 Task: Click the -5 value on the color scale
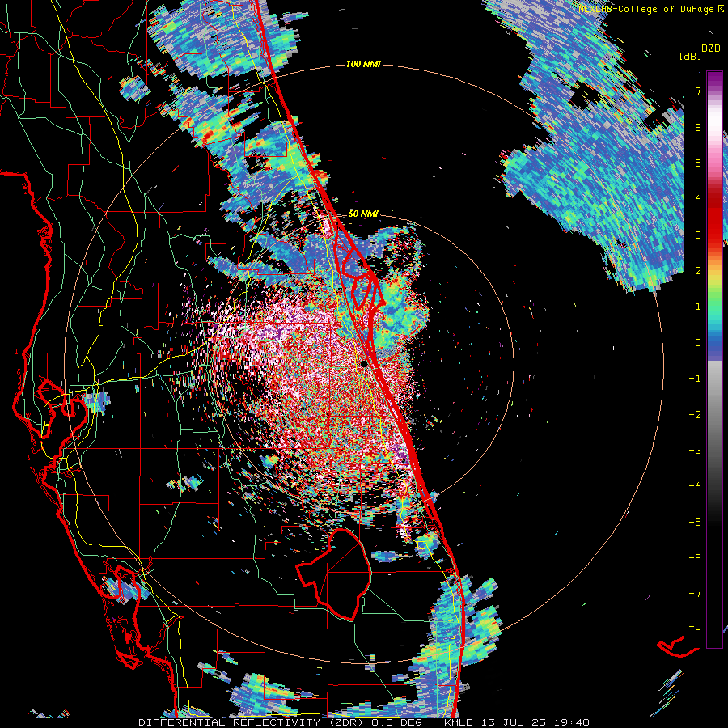pyautogui.click(x=695, y=523)
